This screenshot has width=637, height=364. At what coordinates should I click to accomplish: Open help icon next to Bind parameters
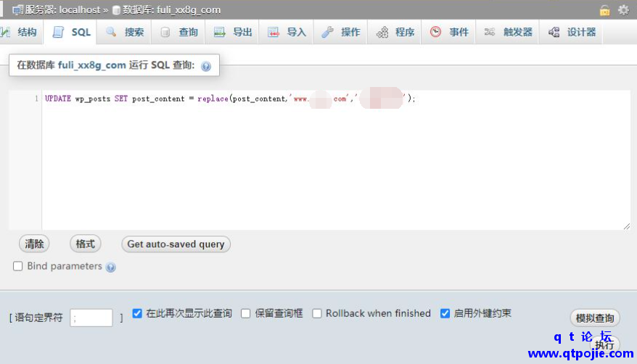110,267
